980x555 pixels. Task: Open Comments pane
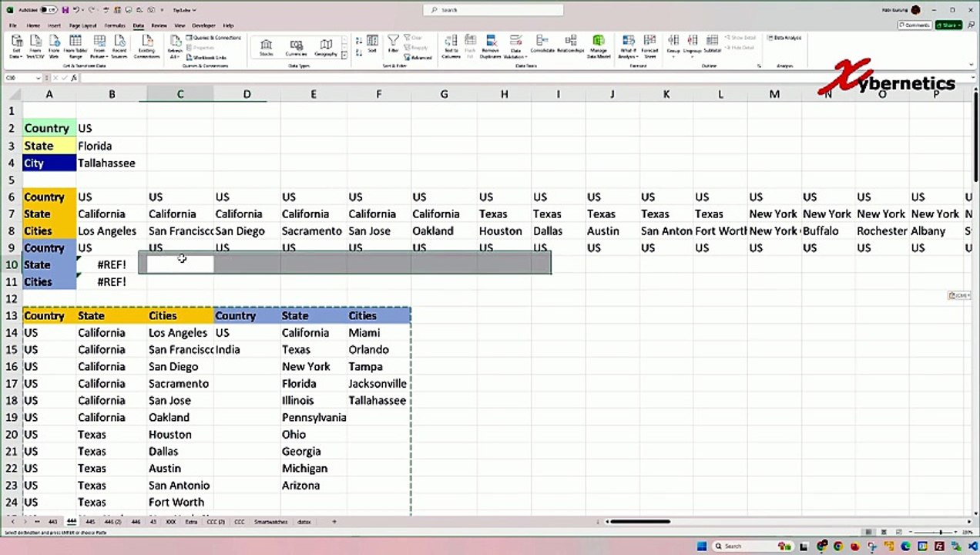tap(915, 25)
